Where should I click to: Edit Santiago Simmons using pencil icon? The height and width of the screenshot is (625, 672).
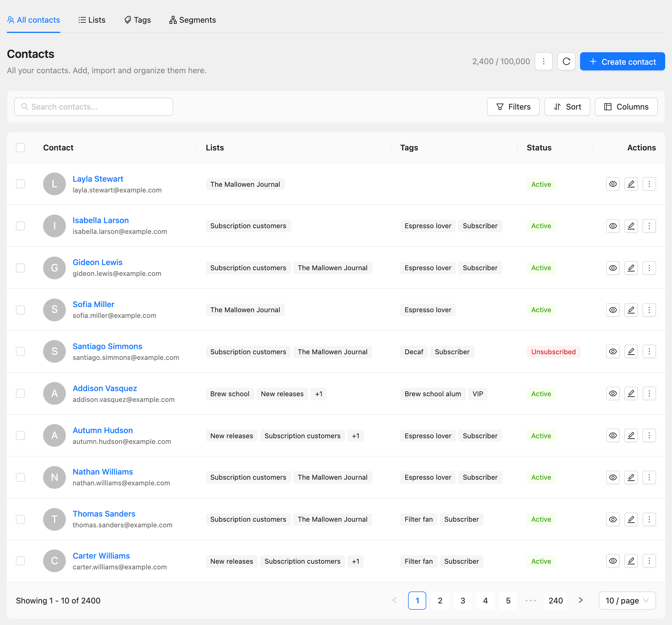[631, 352]
